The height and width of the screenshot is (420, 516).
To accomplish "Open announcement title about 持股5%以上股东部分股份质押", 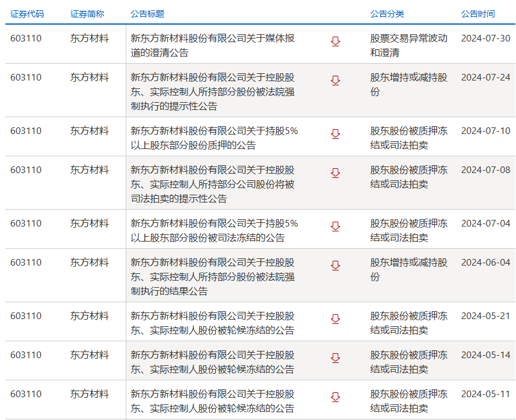I will (214, 138).
